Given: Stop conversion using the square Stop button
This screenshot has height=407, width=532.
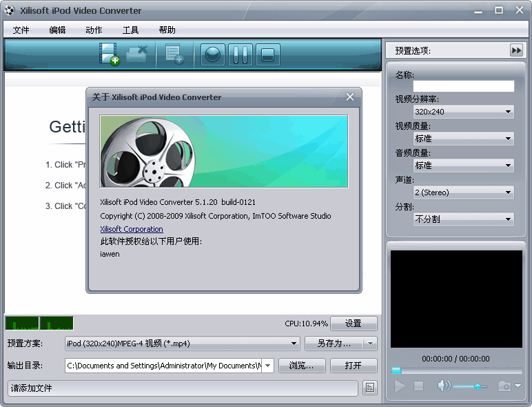Looking at the screenshot, I should (268, 54).
